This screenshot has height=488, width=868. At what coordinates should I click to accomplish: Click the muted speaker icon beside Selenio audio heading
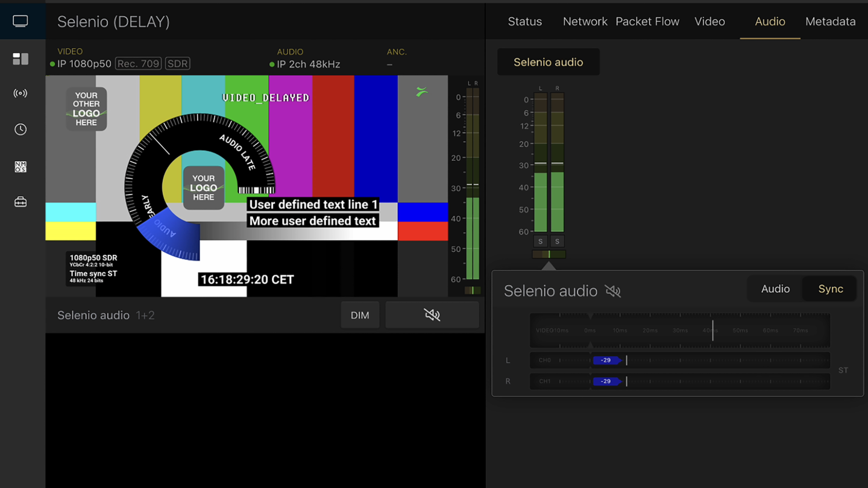[x=613, y=292]
